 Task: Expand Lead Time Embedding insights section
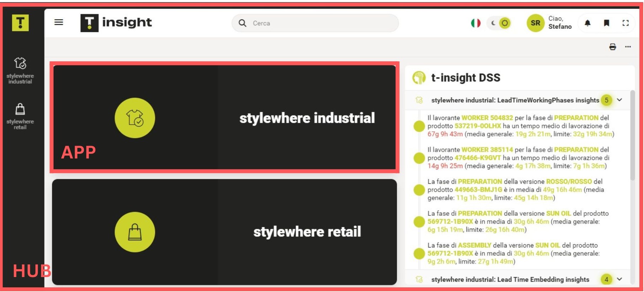(x=619, y=279)
